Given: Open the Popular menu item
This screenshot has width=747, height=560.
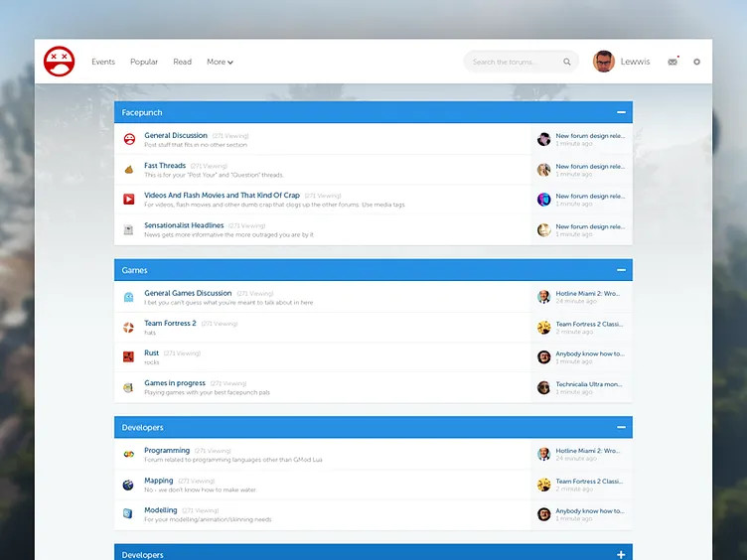Looking at the screenshot, I should [x=144, y=62].
